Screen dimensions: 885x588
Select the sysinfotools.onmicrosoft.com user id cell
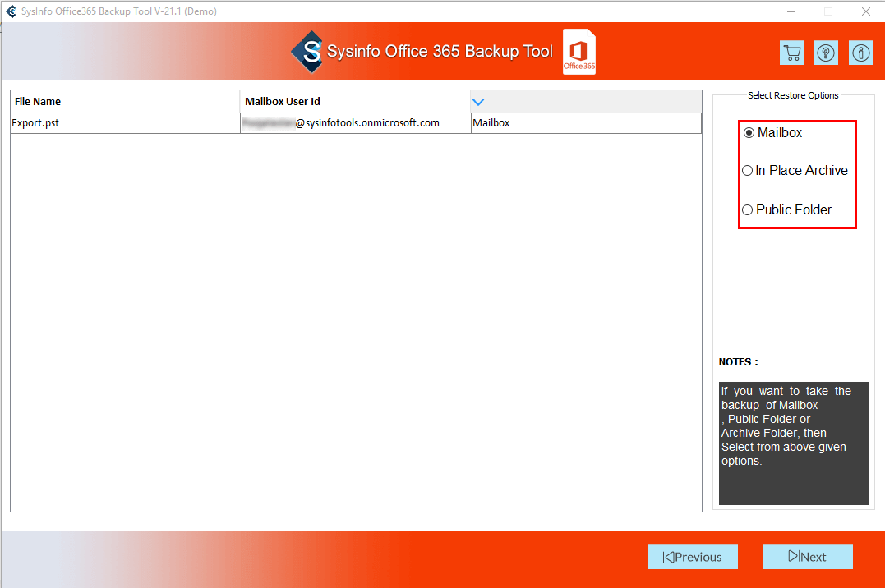tap(356, 123)
